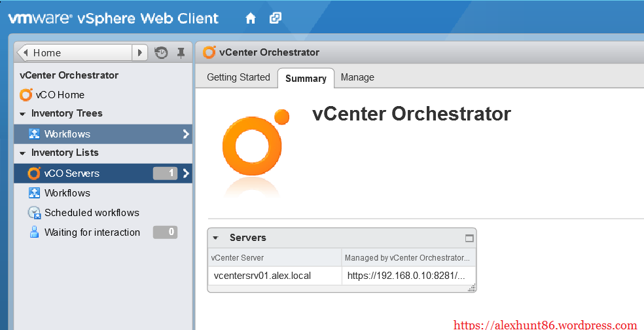Open the window switcher icon in header
The width and height of the screenshot is (644, 330).
click(276, 18)
